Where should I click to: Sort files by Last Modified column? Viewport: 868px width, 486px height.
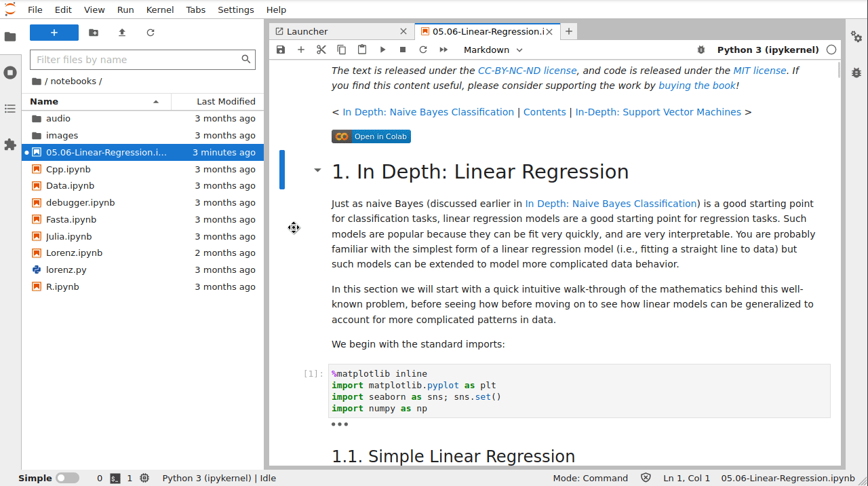(x=225, y=101)
